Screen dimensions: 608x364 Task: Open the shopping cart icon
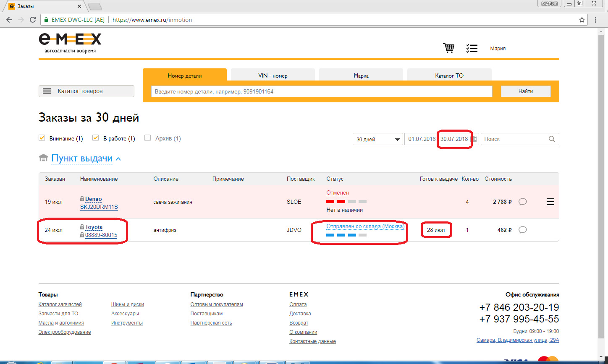pyautogui.click(x=449, y=48)
